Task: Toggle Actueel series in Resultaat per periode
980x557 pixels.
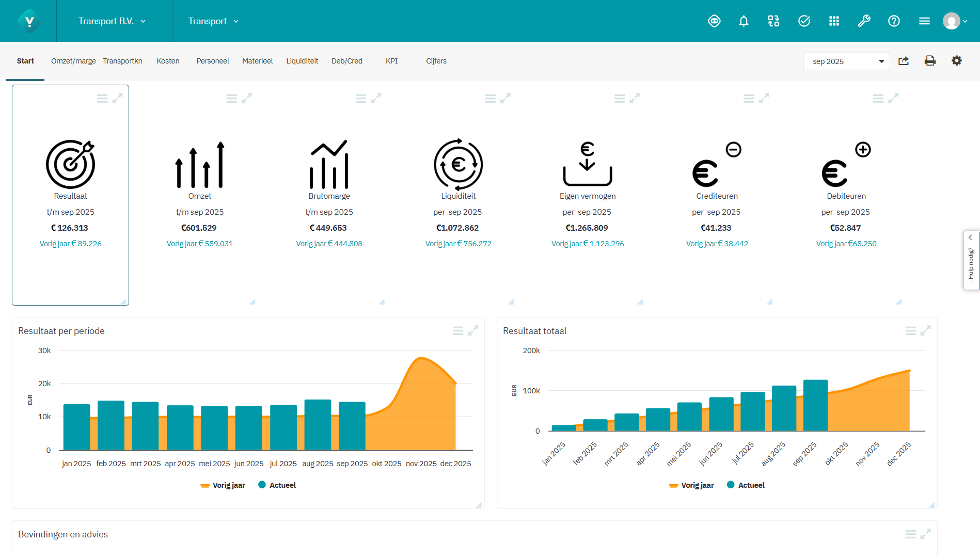Action: coord(277,485)
